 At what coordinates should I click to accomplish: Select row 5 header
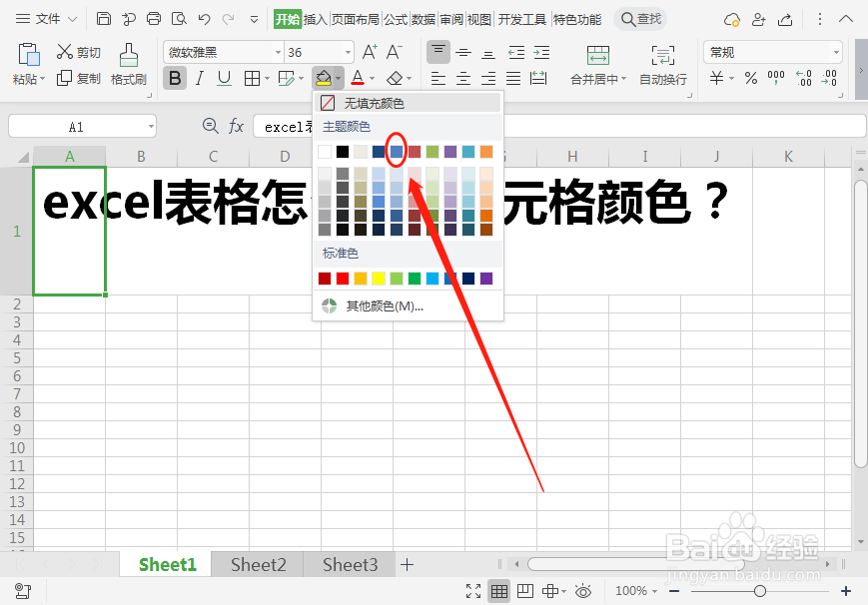pyautogui.click(x=17, y=358)
